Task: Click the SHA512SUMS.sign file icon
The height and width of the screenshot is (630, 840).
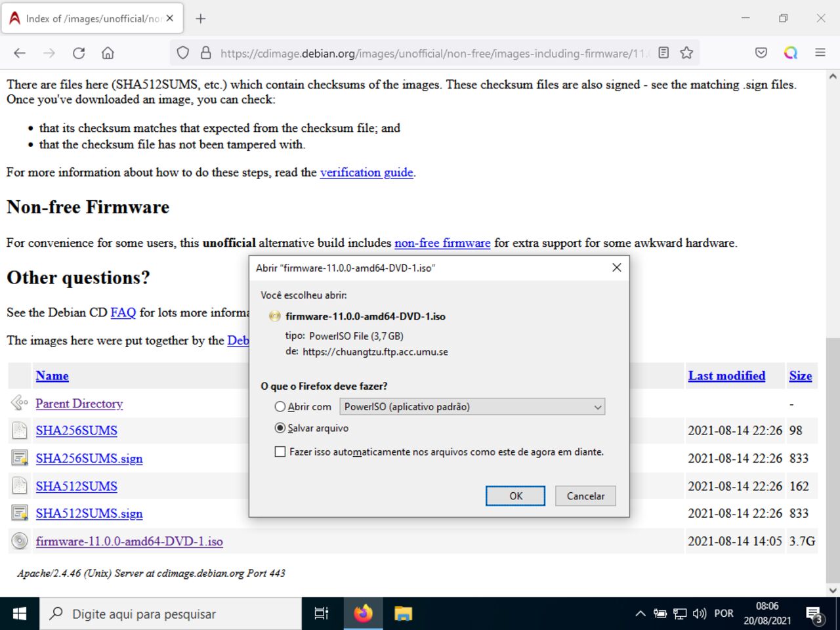Action: [20, 513]
